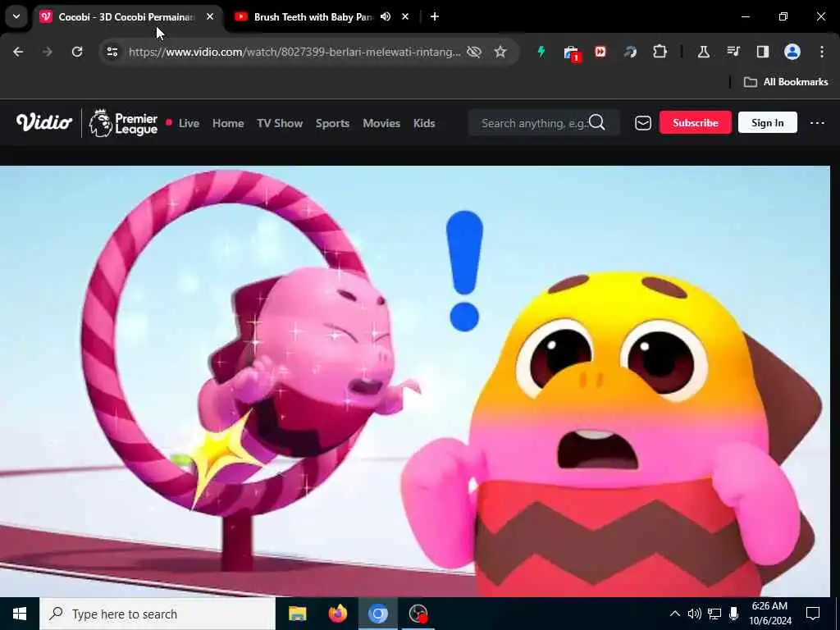Open the volume speaker tray icon
This screenshot has width=840, height=630.
tap(694, 614)
